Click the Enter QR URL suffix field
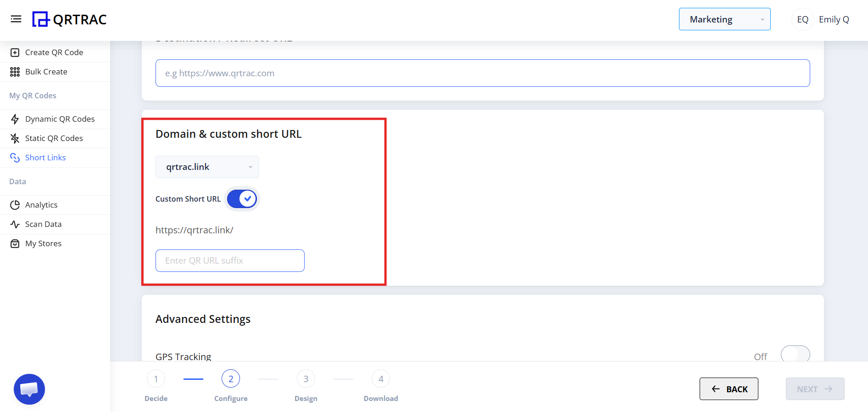 [230, 260]
